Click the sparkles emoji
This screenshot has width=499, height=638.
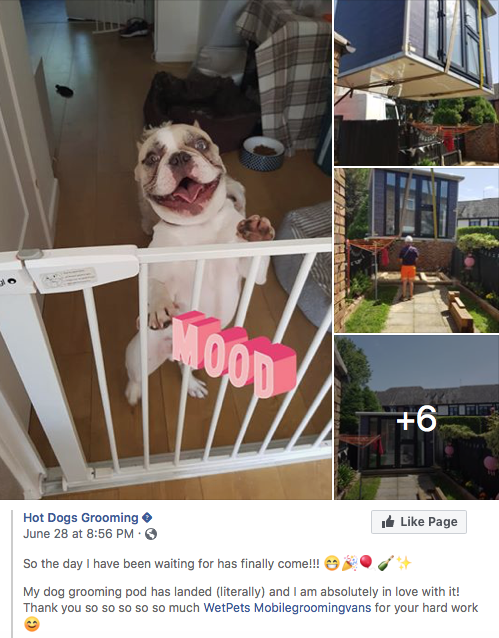point(403,564)
